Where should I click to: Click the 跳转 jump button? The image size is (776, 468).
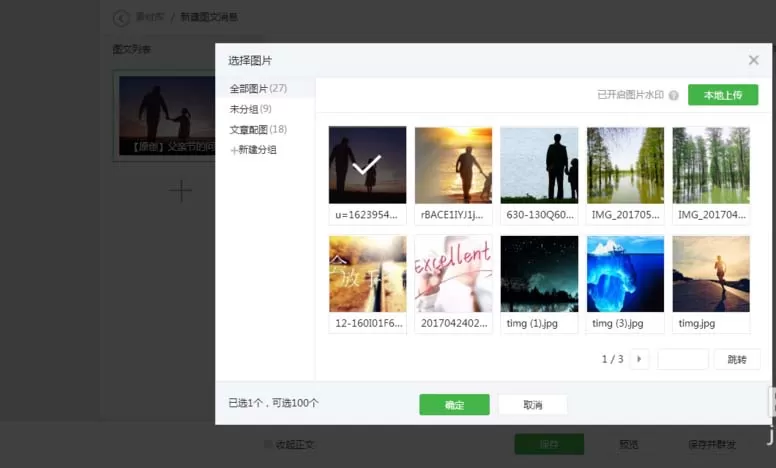(737, 359)
